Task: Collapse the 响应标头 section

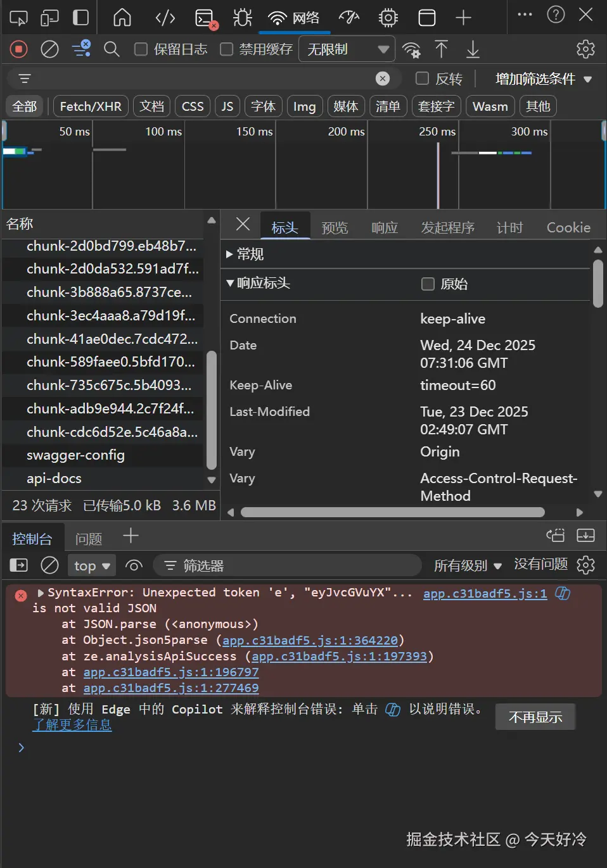Action: click(x=259, y=283)
